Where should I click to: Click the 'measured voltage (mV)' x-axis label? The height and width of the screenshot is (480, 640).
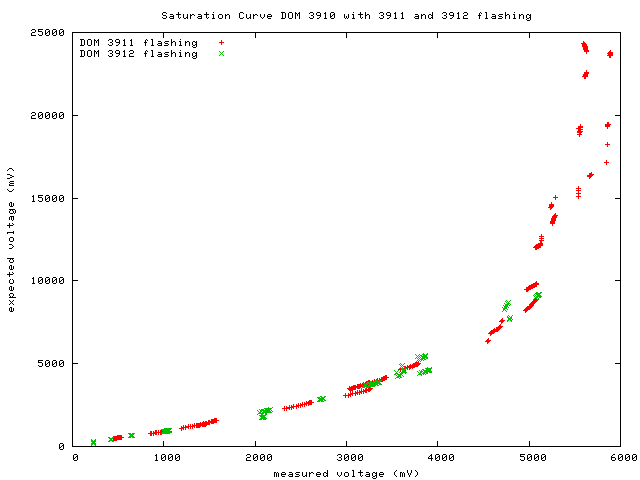click(x=346, y=472)
